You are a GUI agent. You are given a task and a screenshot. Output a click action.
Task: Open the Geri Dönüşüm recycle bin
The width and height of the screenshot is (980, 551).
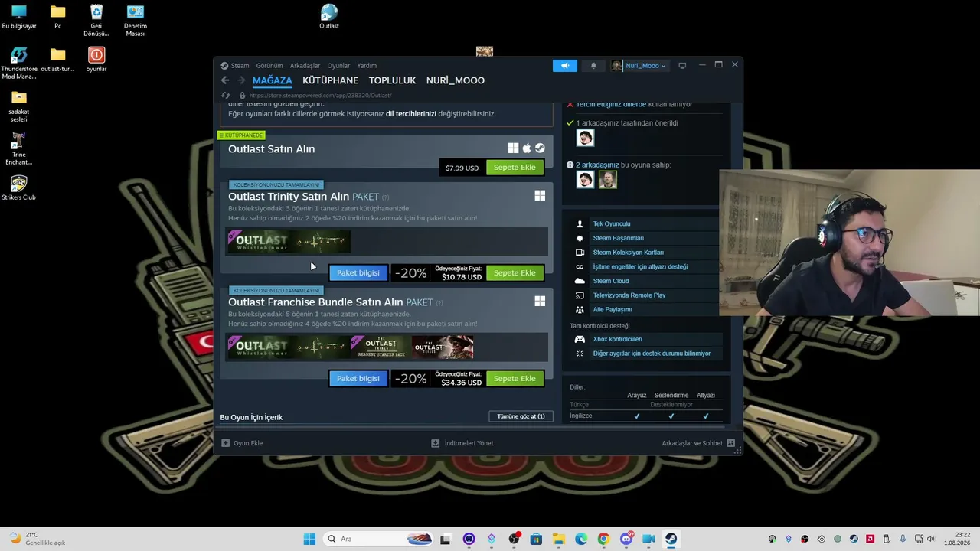click(96, 21)
